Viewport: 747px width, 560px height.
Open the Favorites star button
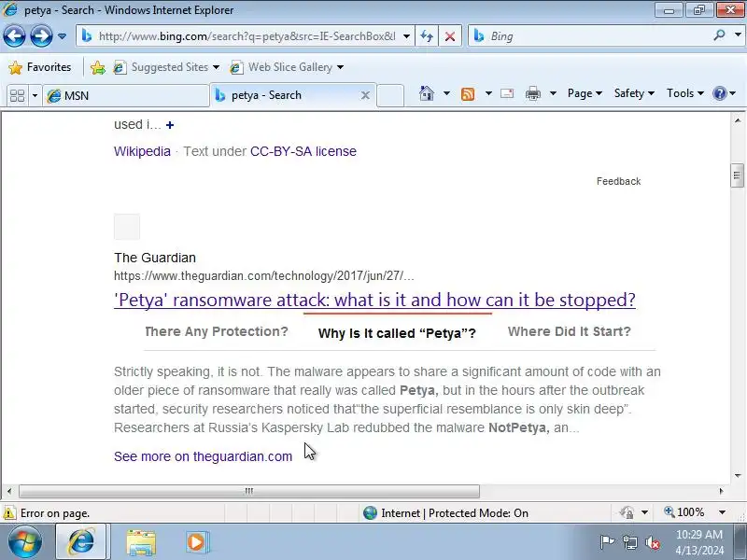click(40, 67)
